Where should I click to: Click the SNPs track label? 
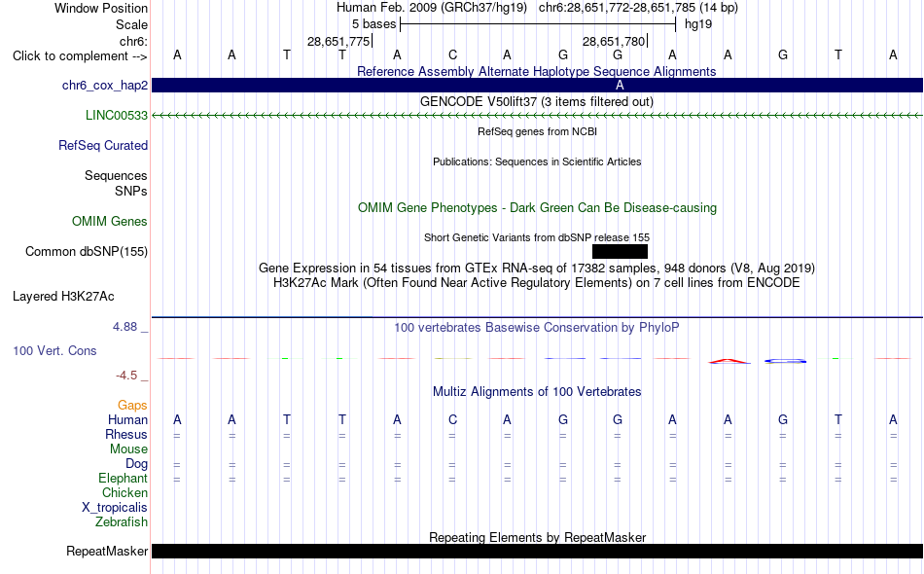131,191
